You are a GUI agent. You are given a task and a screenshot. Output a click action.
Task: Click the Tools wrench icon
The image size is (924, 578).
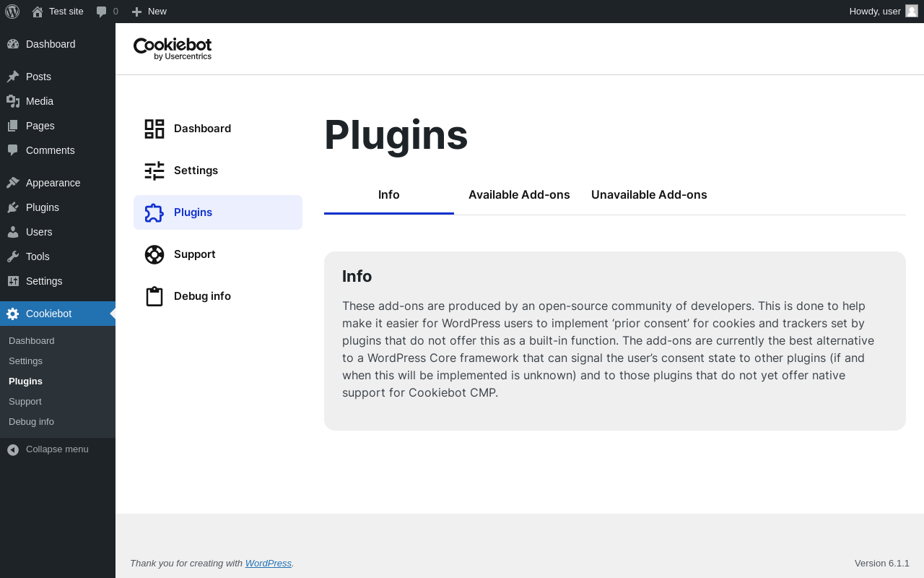(x=13, y=256)
